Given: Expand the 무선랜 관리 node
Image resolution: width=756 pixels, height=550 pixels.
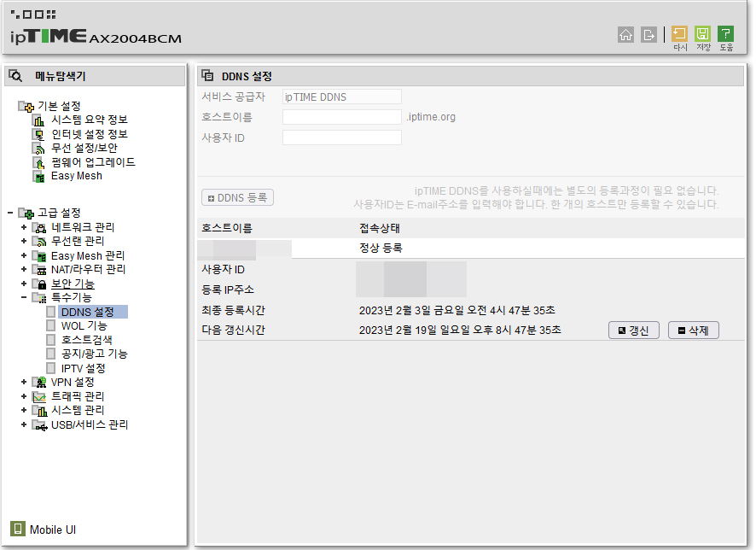Looking at the screenshot, I should click(x=24, y=241).
